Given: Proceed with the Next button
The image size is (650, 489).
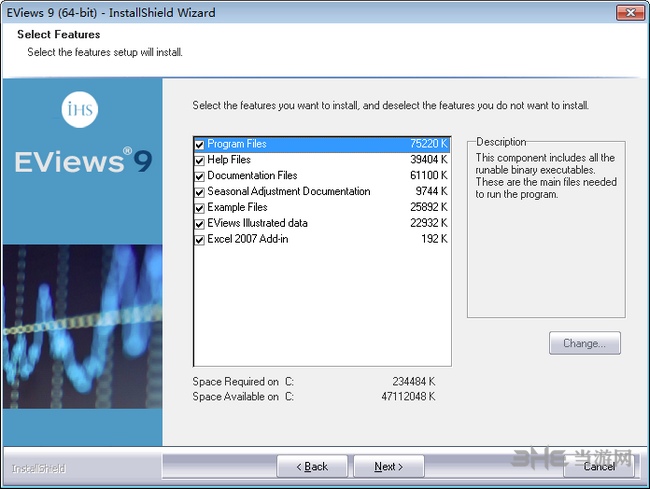Looking at the screenshot, I should click(388, 466).
